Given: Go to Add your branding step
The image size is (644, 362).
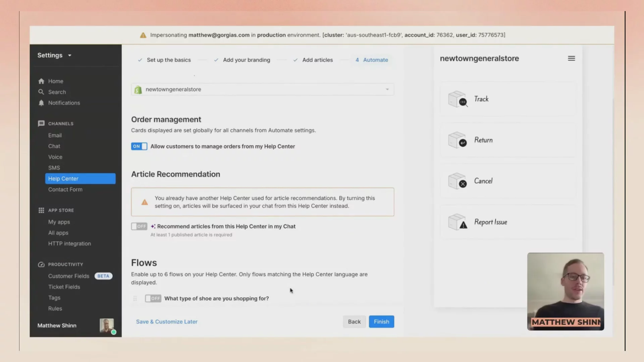Looking at the screenshot, I should (x=242, y=60).
